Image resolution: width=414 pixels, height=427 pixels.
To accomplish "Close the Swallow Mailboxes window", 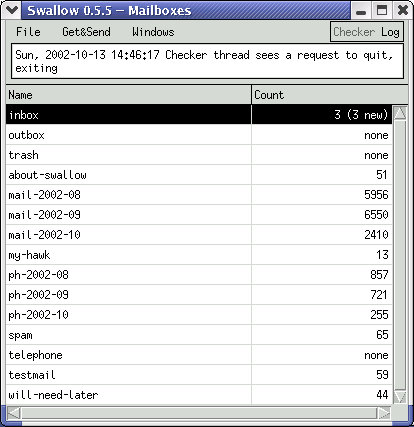I will [403, 11].
